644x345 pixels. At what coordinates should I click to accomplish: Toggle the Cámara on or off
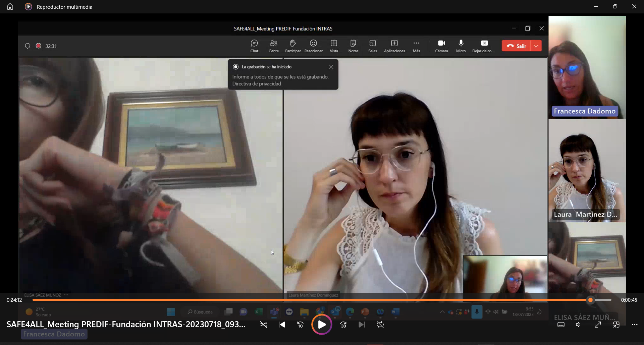441,46
